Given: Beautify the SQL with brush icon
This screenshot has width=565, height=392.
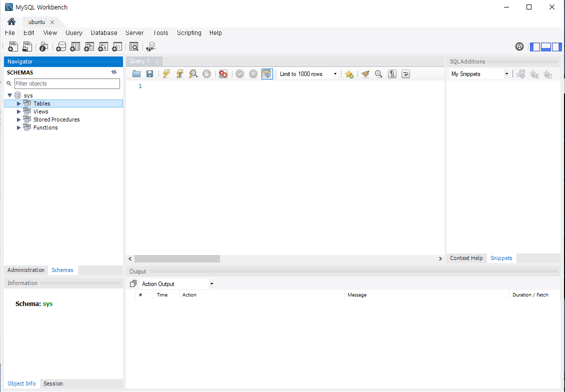Looking at the screenshot, I should point(365,74).
